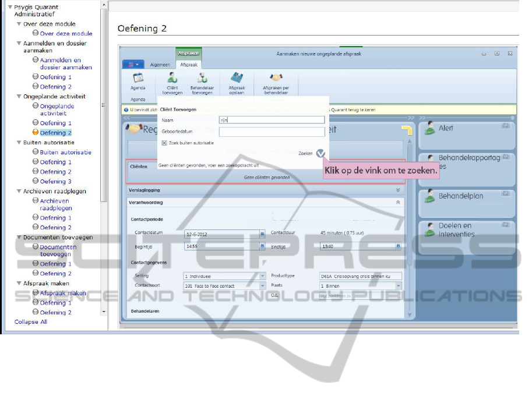Click the Zoeken checkmark icon
532x403 pixels.
[x=320, y=154]
